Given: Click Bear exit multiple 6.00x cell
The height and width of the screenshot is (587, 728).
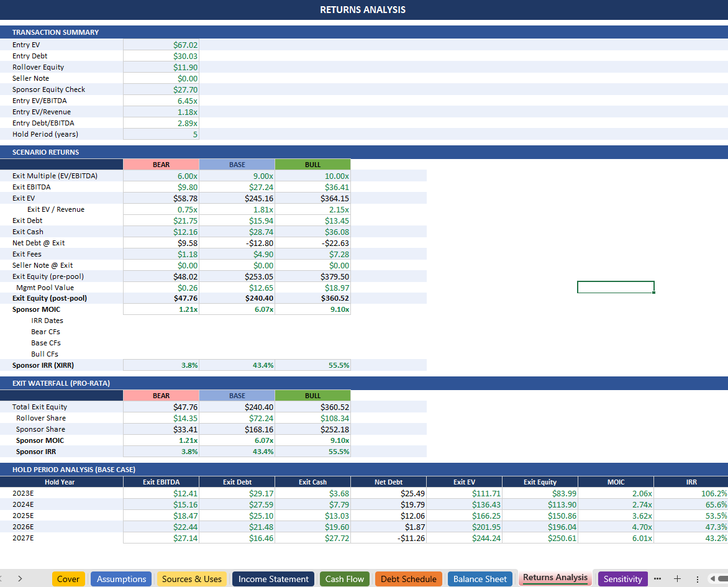Looking at the screenshot, I should point(161,176).
